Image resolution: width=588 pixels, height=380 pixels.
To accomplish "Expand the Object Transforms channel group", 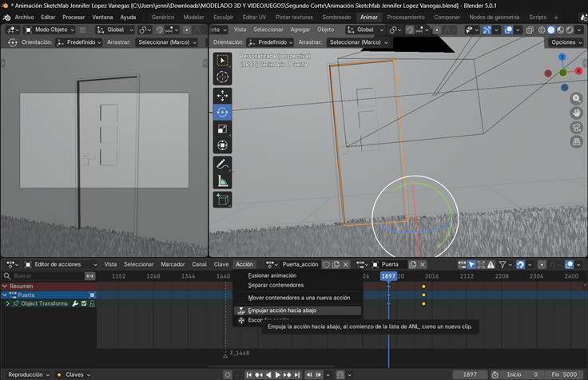I will point(7,303).
